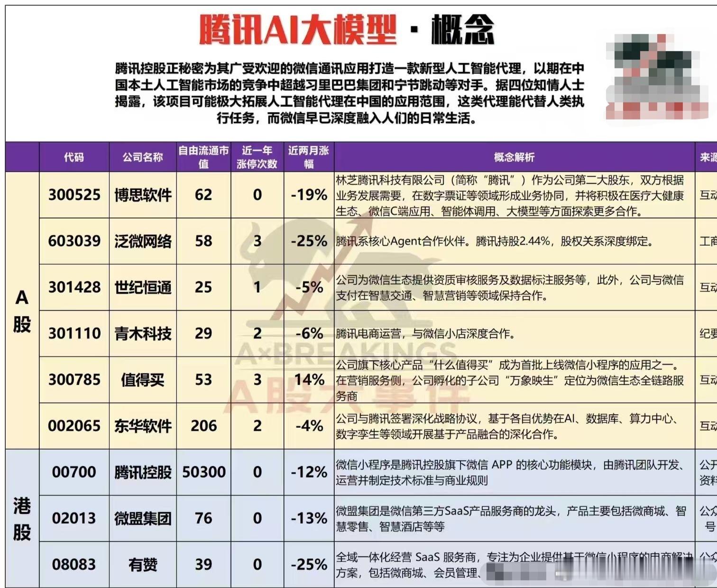717x588 pixels.
Task: Click the 概念解析 column header
Action: 514,157
